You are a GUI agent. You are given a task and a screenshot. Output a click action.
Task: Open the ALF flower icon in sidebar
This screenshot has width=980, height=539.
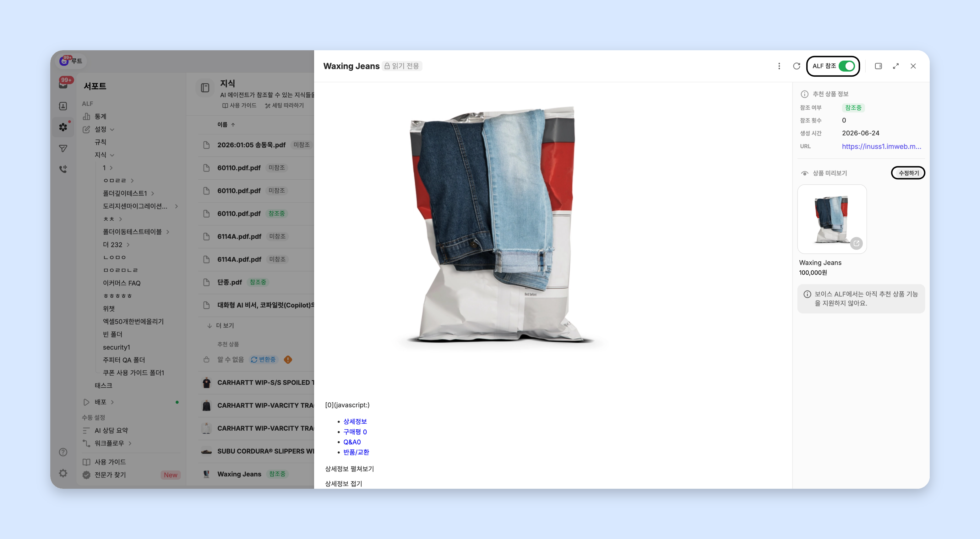tap(63, 127)
